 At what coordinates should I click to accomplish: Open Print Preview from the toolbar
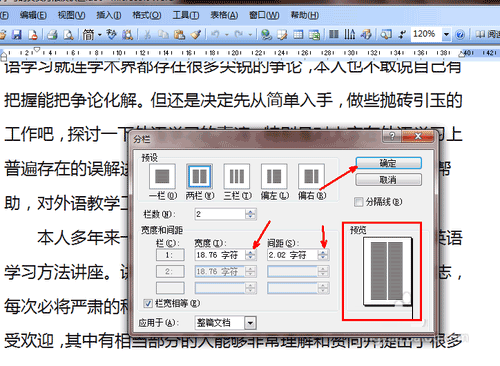[68, 34]
